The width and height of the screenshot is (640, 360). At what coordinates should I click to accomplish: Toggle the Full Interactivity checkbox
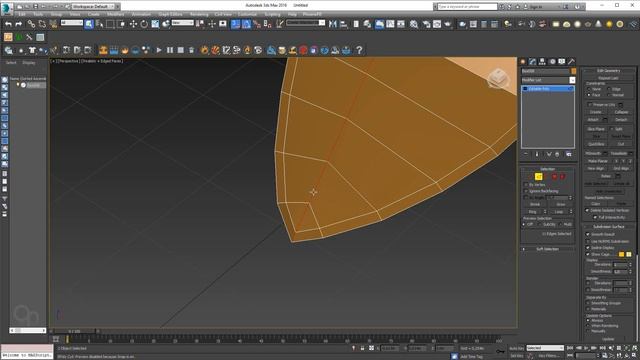(x=595, y=217)
